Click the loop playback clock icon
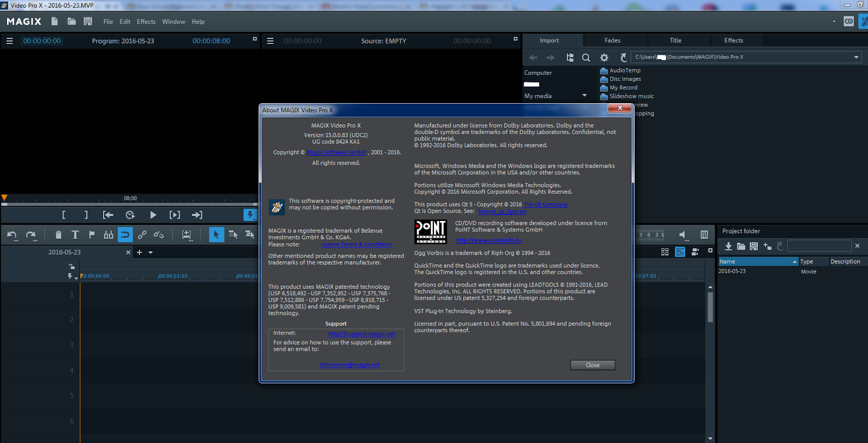This screenshot has width=868, height=443. click(130, 215)
